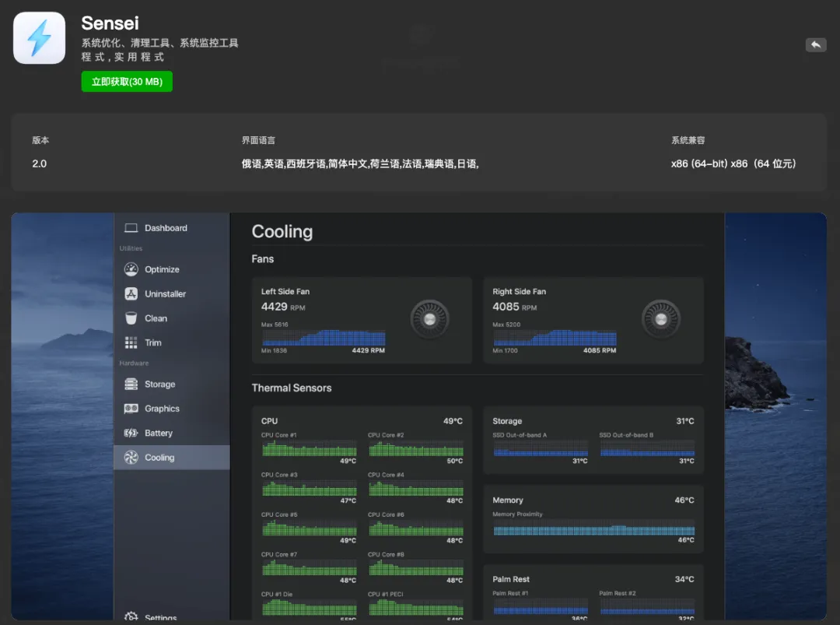Select the Optimize sidebar entry
Screen dimensions: 840x625
click(x=171, y=269)
